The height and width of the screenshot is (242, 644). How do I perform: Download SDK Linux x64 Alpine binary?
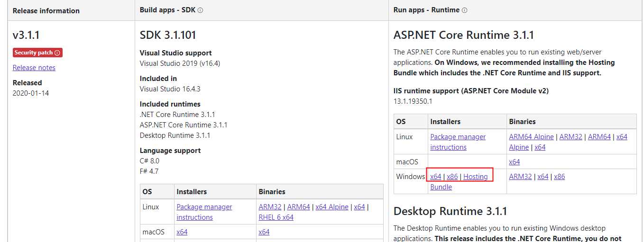coord(331,207)
